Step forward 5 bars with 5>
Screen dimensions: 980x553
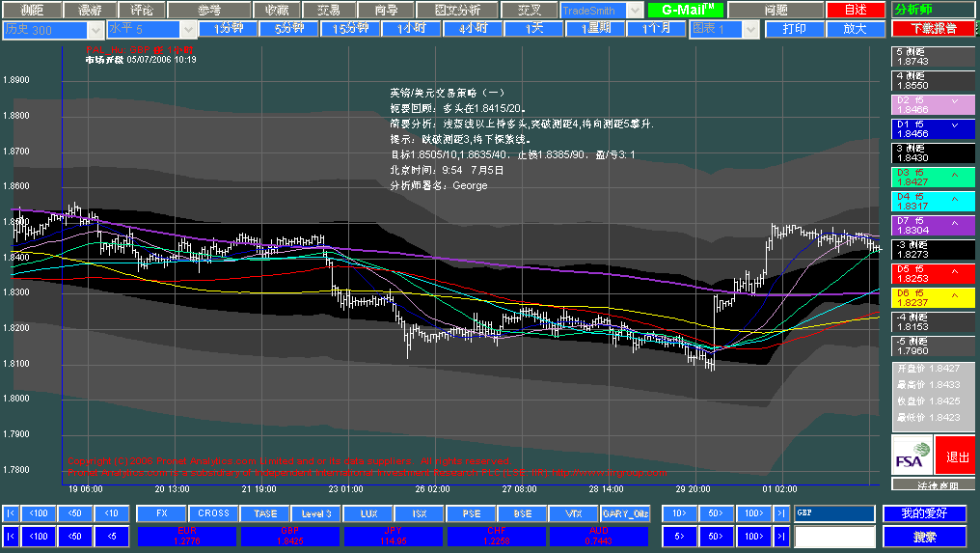pos(679,536)
